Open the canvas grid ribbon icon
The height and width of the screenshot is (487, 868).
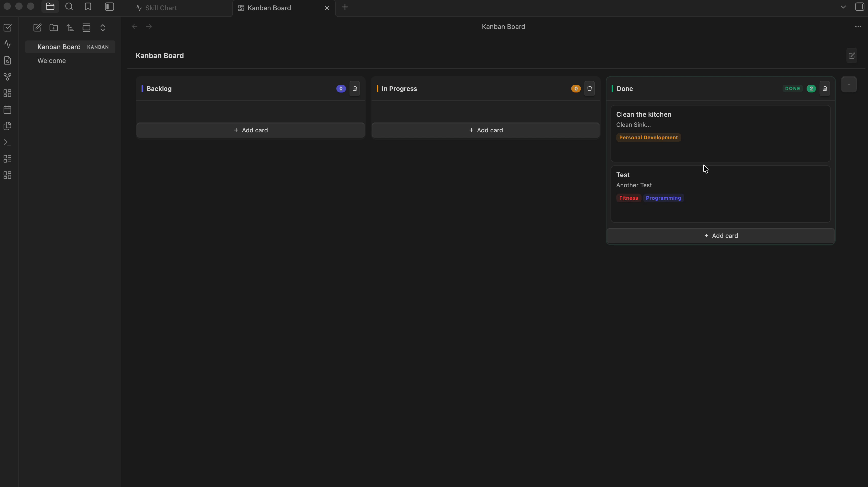tap(7, 93)
